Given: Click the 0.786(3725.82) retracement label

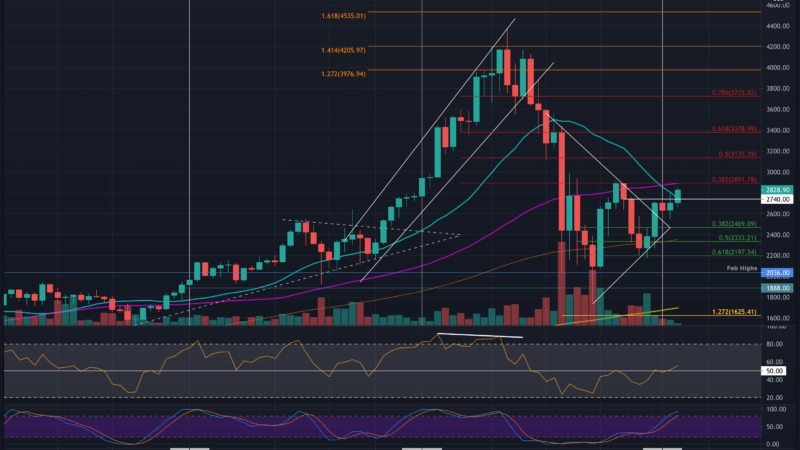Looking at the screenshot, I should point(734,93).
